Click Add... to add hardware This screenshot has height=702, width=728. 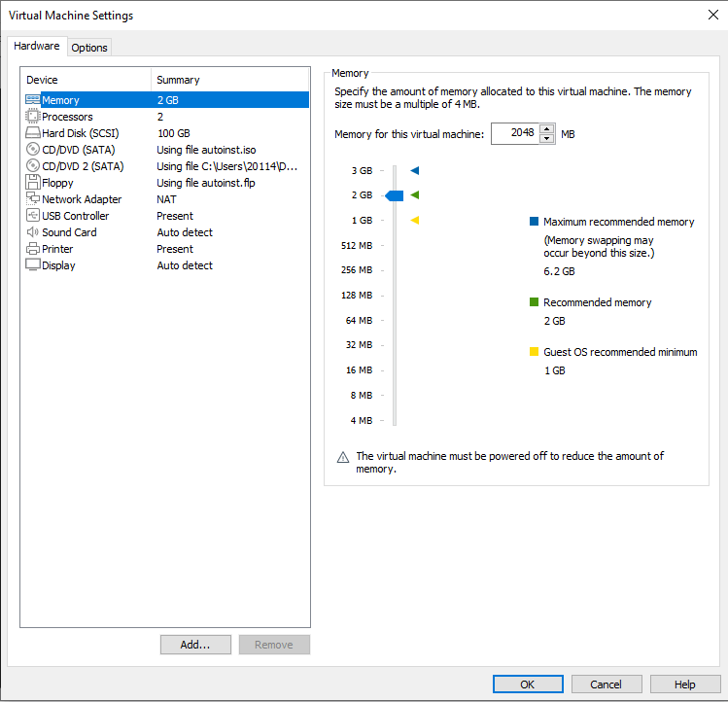click(195, 645)
